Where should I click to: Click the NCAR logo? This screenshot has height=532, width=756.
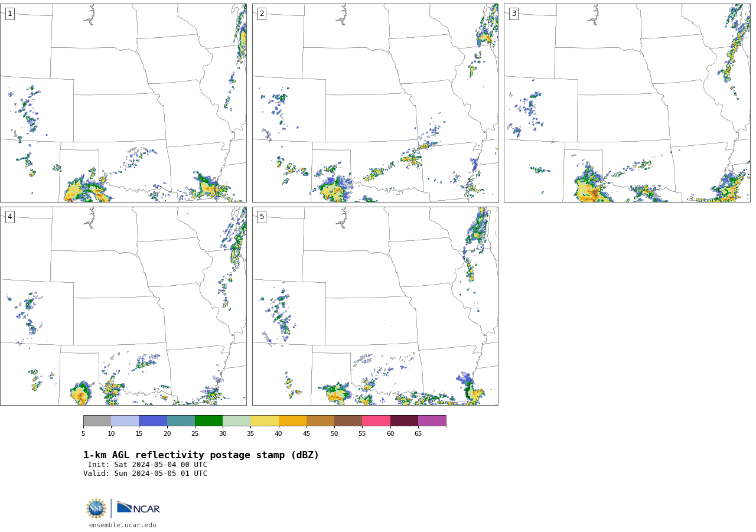[x=138, y=508]
